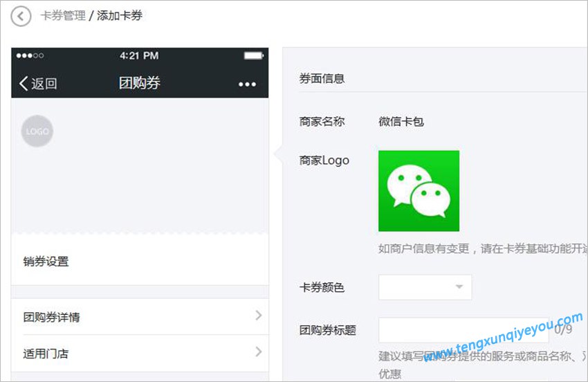The width and height of the screenshot is (588, 382).
Task: Open the 团购券详情 row
Action: click(x=140, y=317)
